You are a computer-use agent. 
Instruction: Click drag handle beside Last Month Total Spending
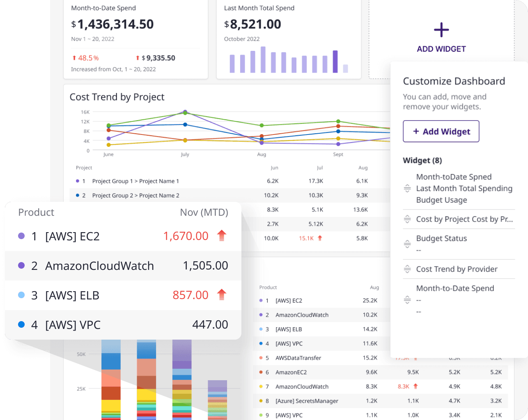407,188
